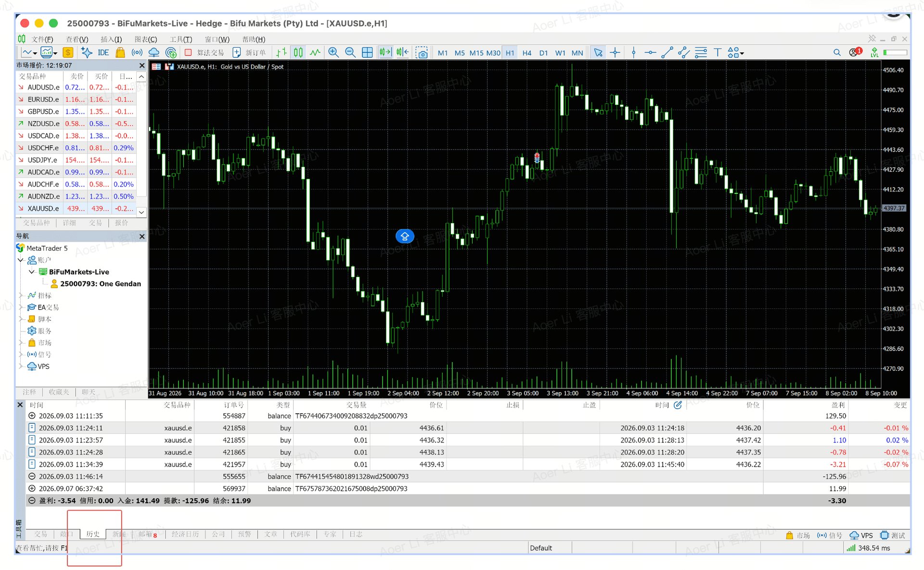The width and height of the screenshot is (924, 570).
Task: Select the text label tool
Action: (x=718, y=52)
